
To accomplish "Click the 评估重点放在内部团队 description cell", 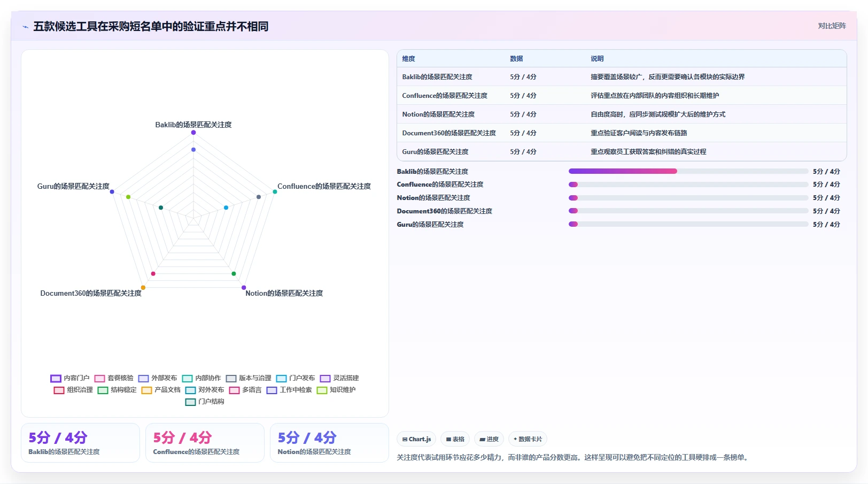I will coord(655,96).
